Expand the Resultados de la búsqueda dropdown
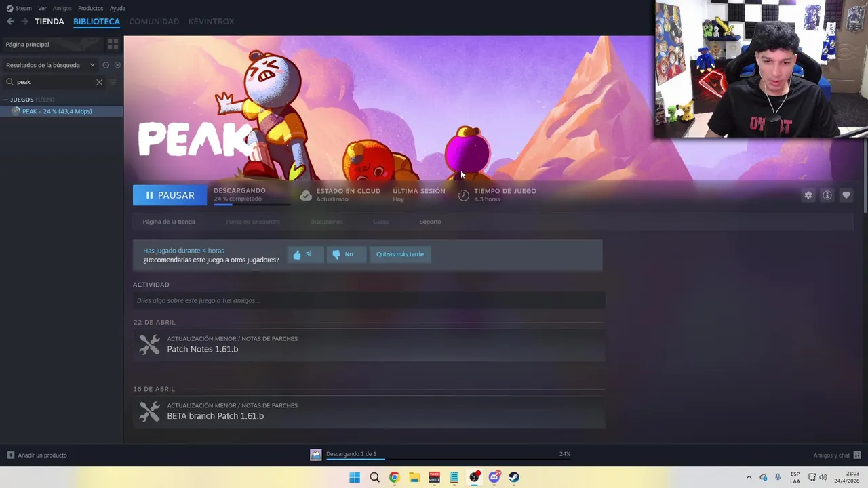 (x=51, y=65)
